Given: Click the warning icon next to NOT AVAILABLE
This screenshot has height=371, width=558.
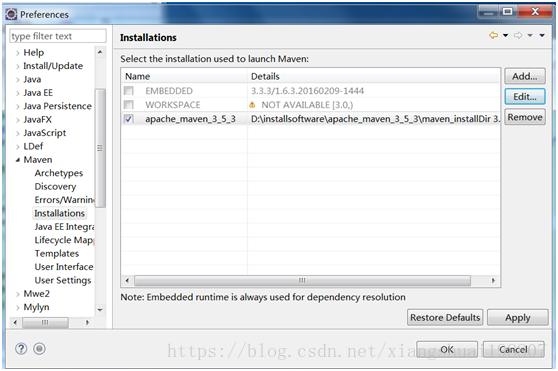Looking at the screenshot, I should coord(252,105).
